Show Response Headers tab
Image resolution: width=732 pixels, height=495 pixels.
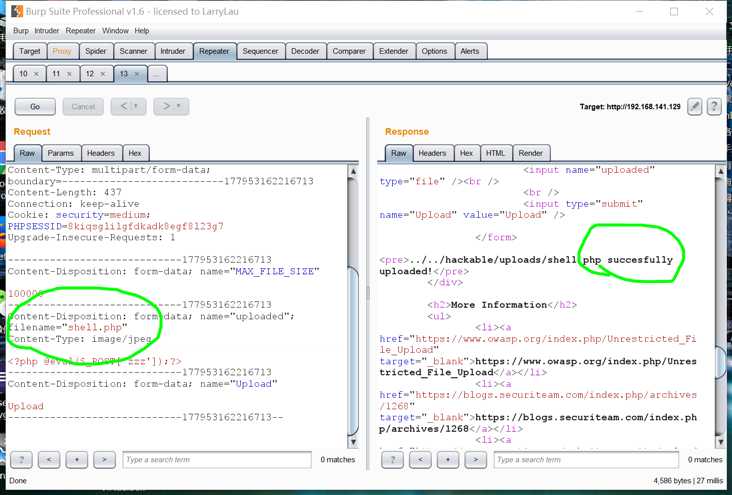(432, 153)
